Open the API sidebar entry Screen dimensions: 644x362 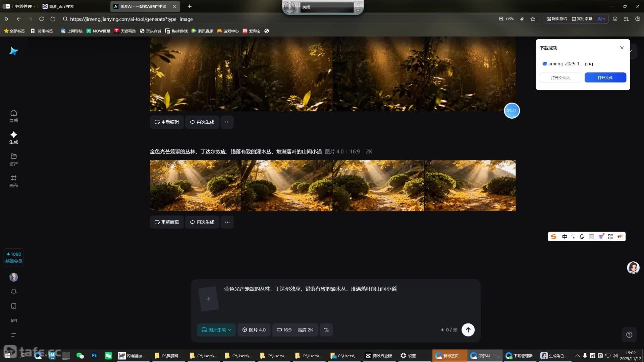click(13, 320)
